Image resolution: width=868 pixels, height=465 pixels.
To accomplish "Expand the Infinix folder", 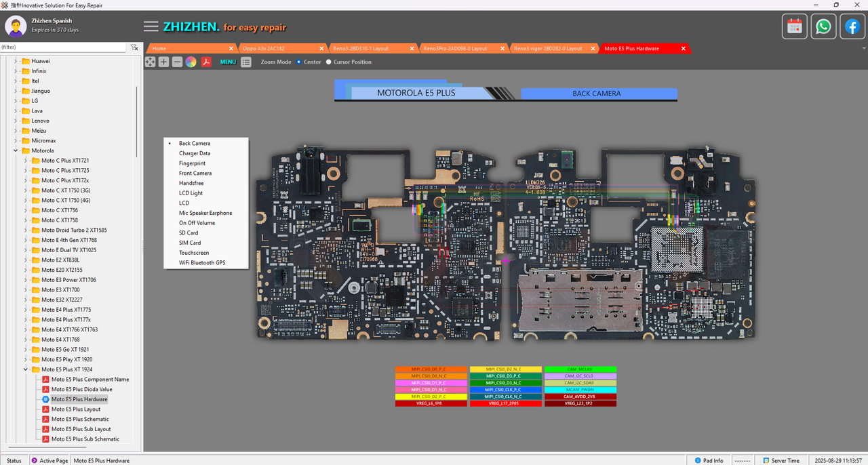I will pos(16,71).
